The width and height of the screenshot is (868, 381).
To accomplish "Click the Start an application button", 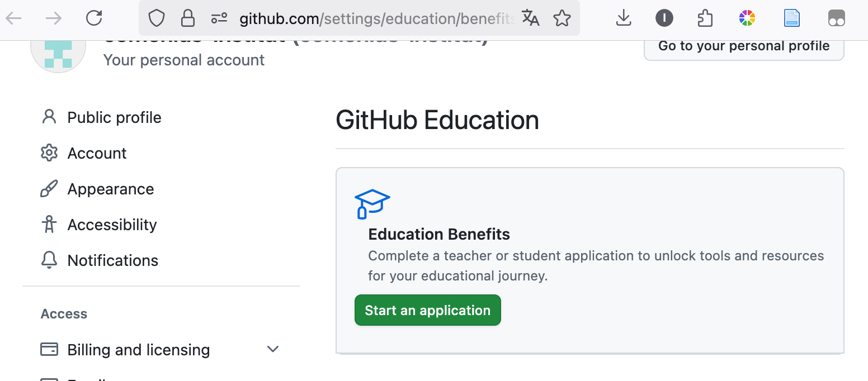I will point(427,311).
